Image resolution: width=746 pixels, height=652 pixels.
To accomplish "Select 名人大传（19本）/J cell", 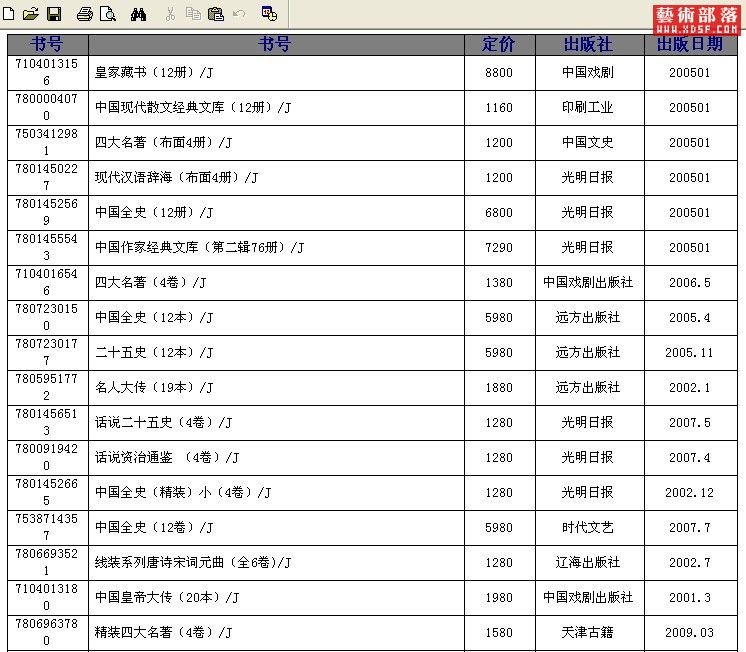I will [276, 388].
